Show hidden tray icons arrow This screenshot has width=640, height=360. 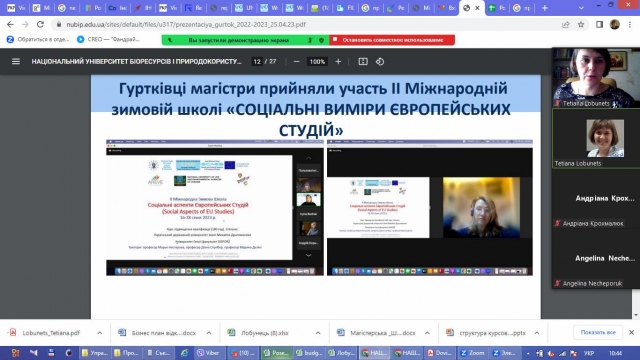(528, 353)
